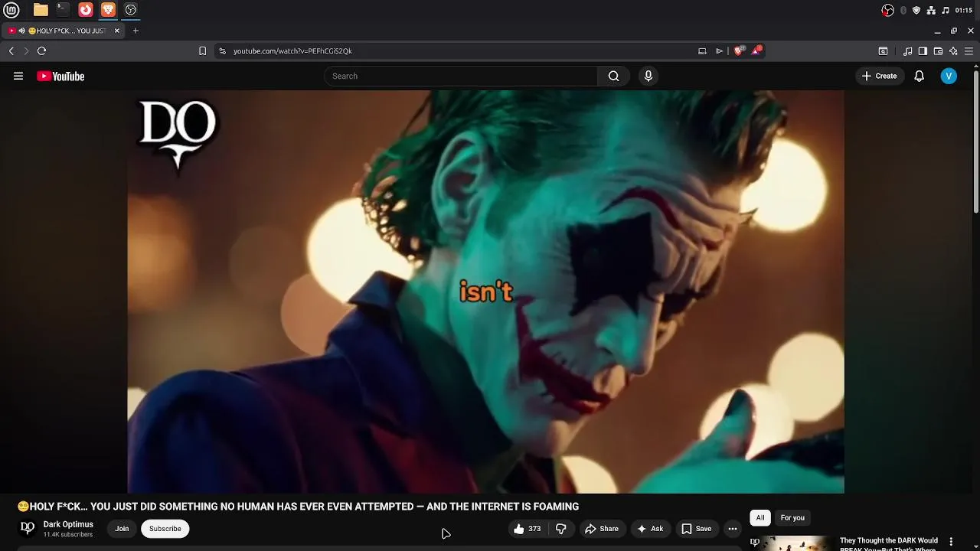Viewport: 980px width, 551px height.
Task: Open the shield security tray icon
Action: click(x=916, y=10)
